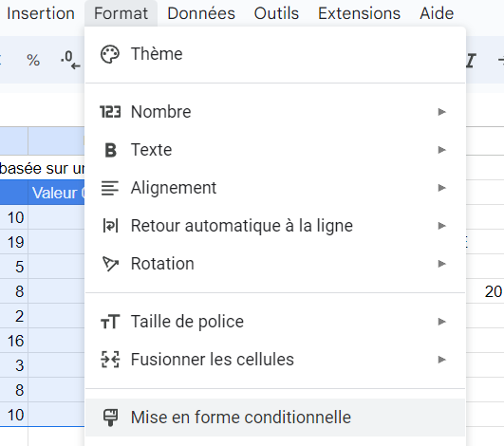Choose Nombre menu entry
The image size is (504, 446).
coord(275,112)
